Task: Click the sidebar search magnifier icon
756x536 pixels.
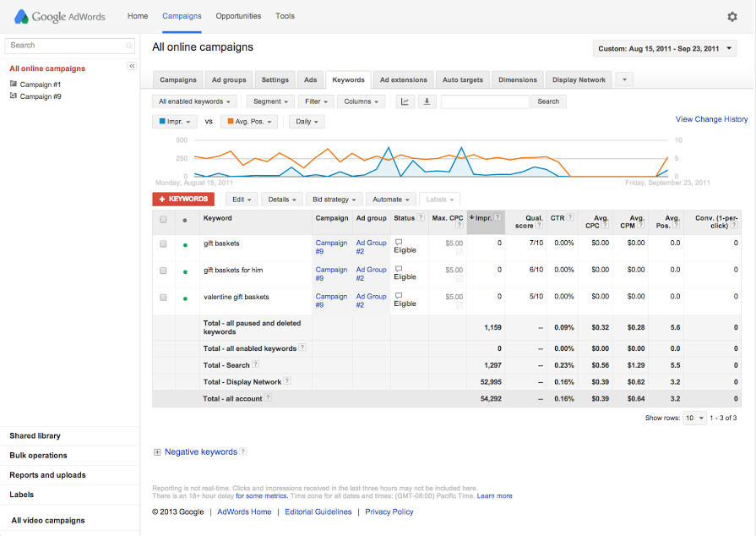Action: pyautogui.click(x=128, y=45)
